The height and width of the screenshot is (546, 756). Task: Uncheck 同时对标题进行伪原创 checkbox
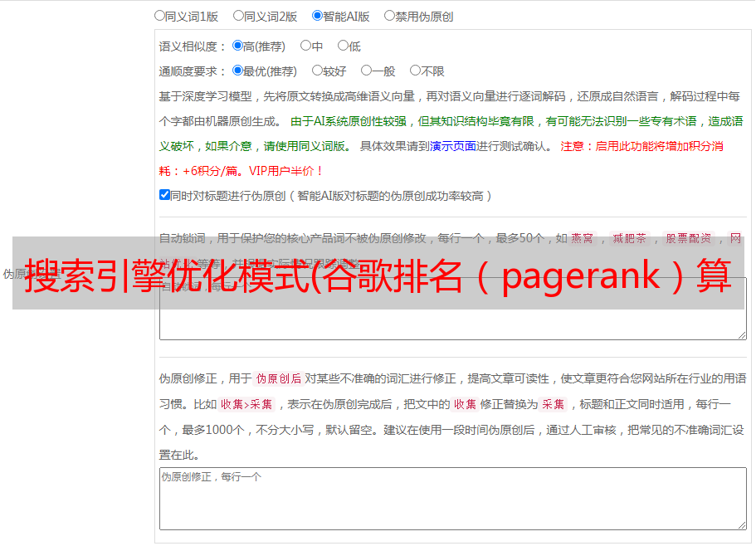click(164, 196)
